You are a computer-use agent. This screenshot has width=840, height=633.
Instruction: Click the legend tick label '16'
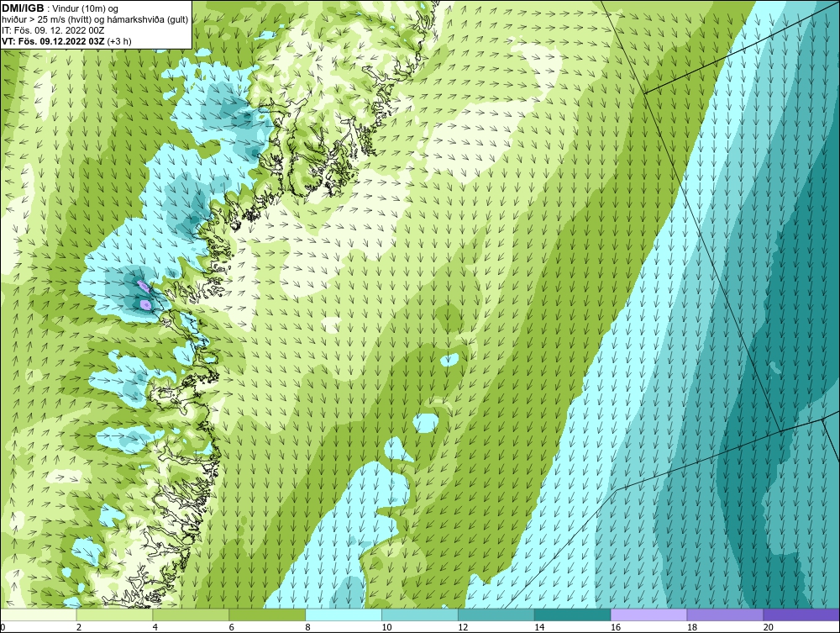[x=616, y=627]
